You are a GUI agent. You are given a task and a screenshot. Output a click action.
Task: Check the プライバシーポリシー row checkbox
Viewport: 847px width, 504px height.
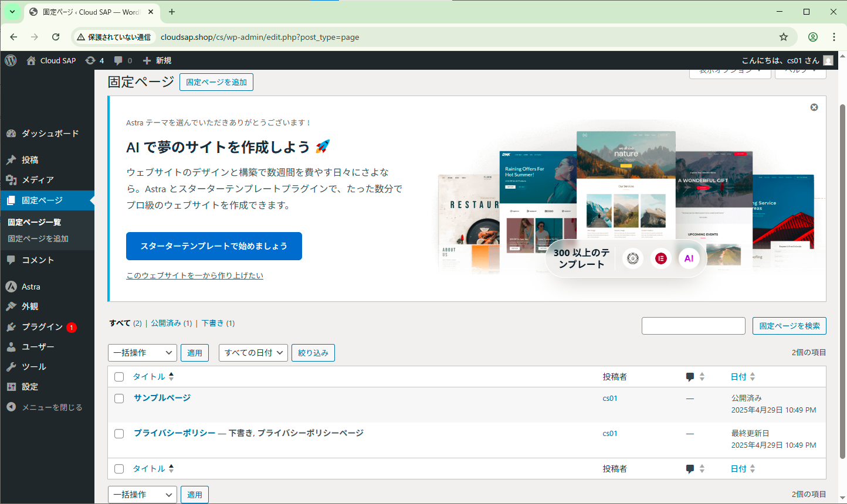[119, 434]
